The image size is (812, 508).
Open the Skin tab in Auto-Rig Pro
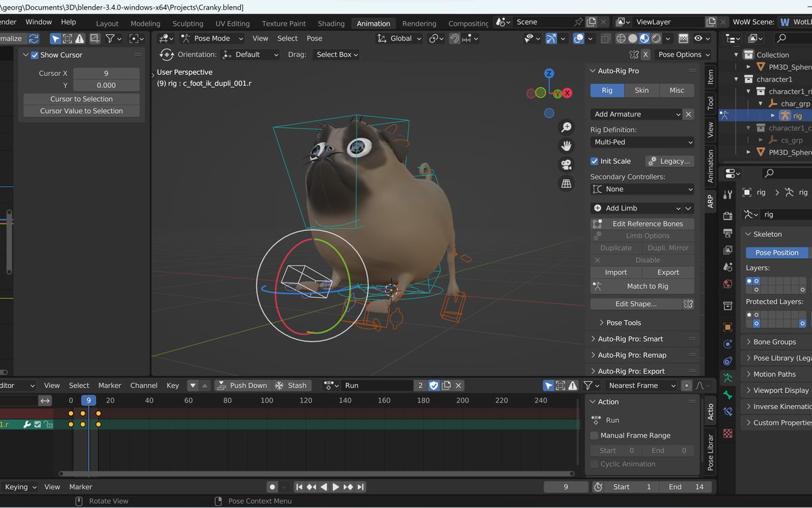pos(641,90)
